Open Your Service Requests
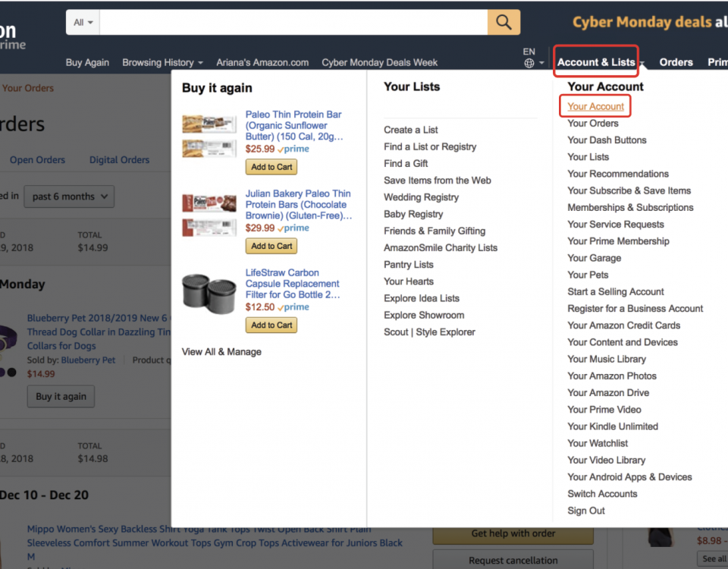Screen dimensions: 728x569 616,225
